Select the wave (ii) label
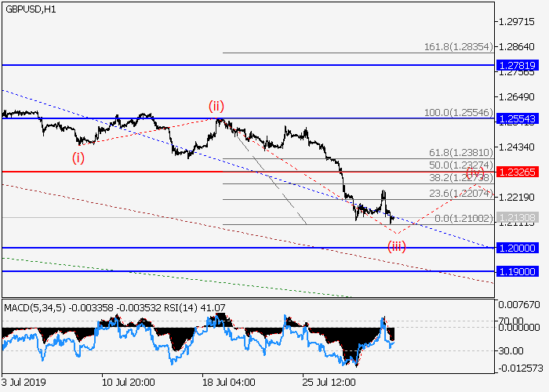 [x=216, y=106]
